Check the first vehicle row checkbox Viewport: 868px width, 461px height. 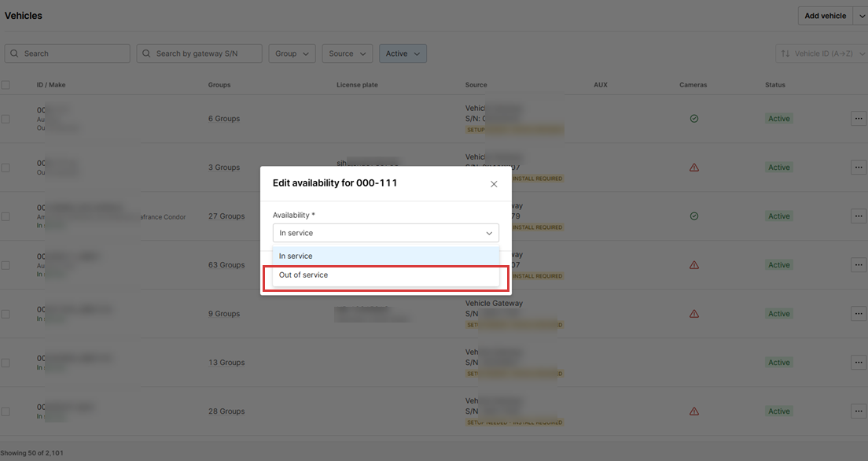click(6, 119)
